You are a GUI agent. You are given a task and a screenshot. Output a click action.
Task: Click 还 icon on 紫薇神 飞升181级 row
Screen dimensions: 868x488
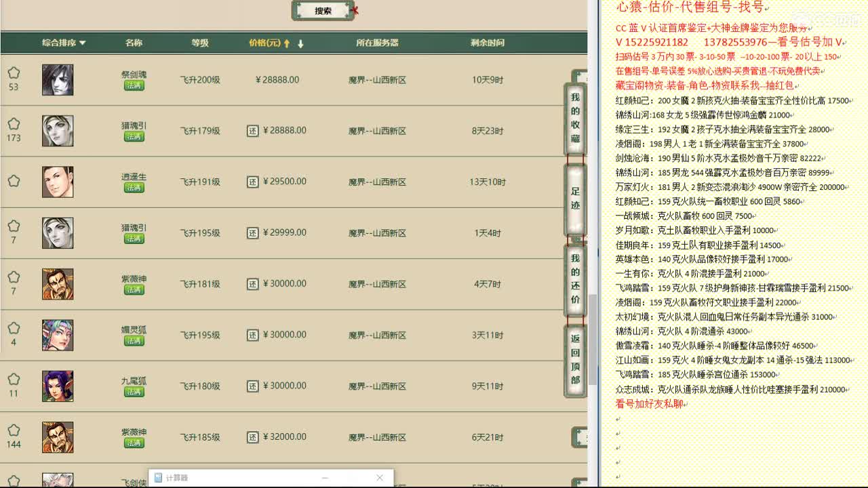coord(252,284)
